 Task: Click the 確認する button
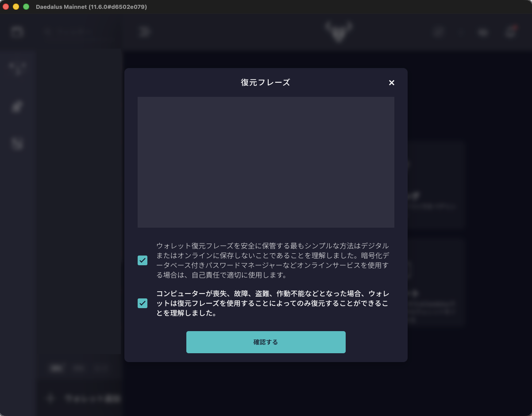(x=266, y=342)
